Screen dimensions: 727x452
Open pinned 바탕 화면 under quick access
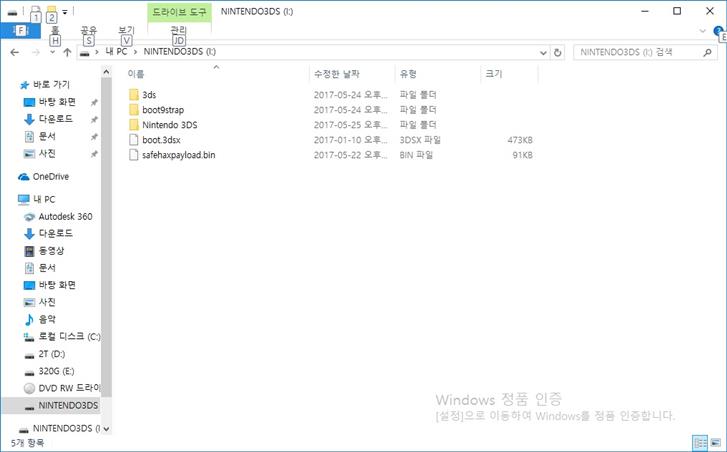pyautogui.click(x=57, y=102)
